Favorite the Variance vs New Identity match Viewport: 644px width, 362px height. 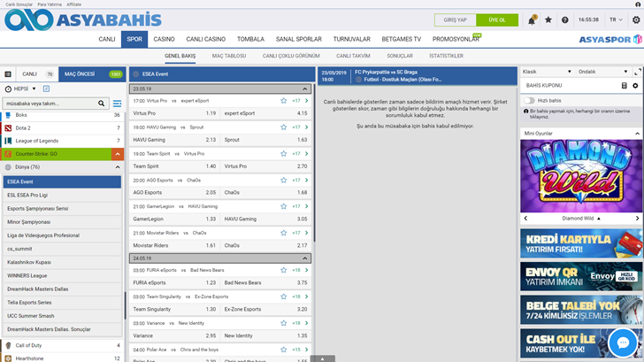283,323
